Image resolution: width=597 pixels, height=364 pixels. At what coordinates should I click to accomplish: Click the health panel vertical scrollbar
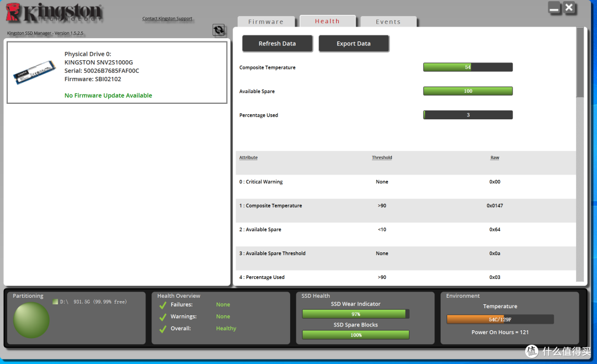[580, 62]
